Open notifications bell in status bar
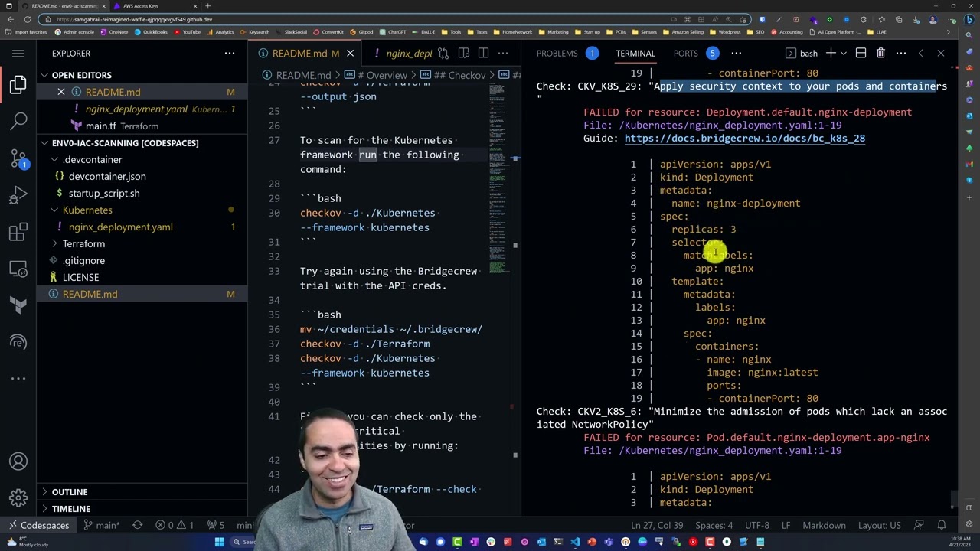980x551 pixels. [x=942, y=525]
